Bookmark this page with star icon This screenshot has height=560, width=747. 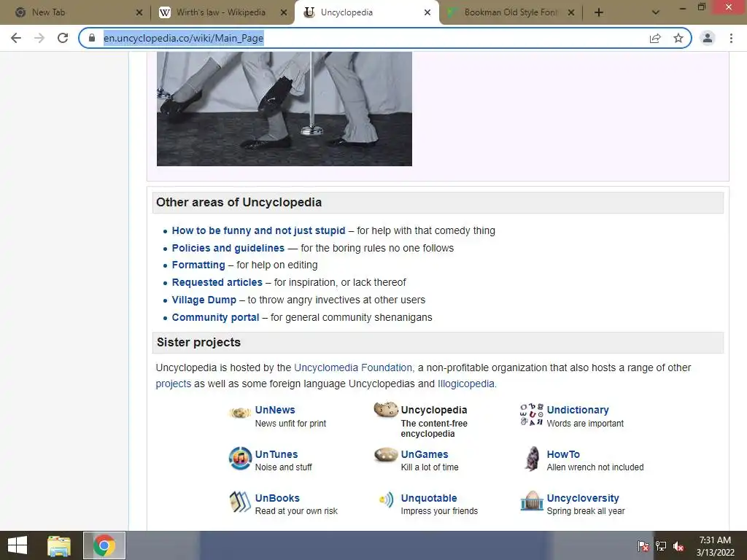(x=678, y=38)
